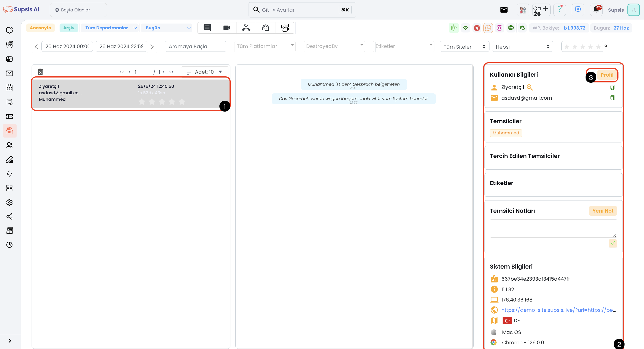644x349 pixels.
Task: Open the top bar settings gear
Action: [578, 10]
